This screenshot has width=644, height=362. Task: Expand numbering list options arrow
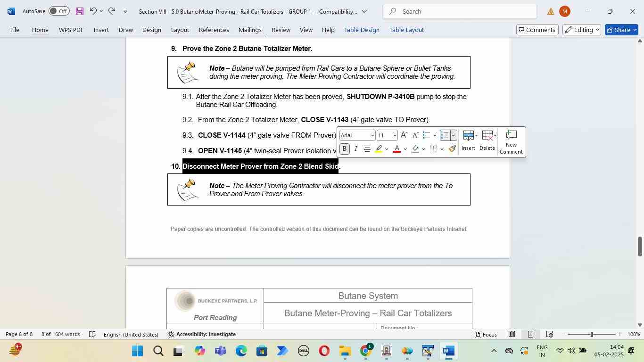[453, 136]
